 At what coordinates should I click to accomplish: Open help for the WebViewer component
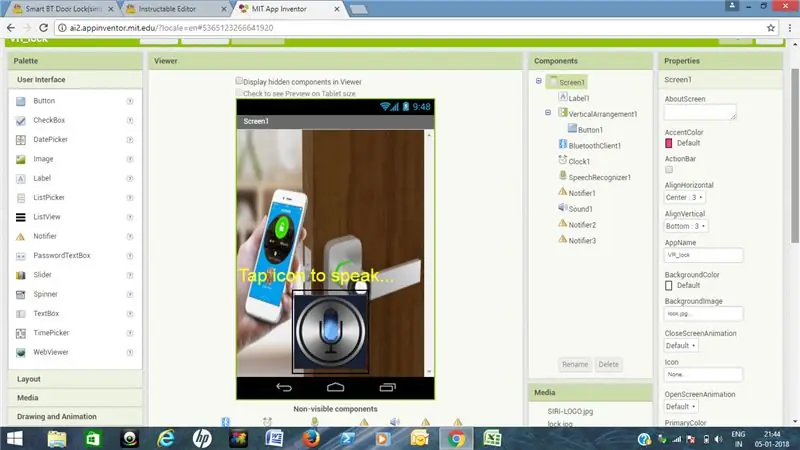pos(130,353)
